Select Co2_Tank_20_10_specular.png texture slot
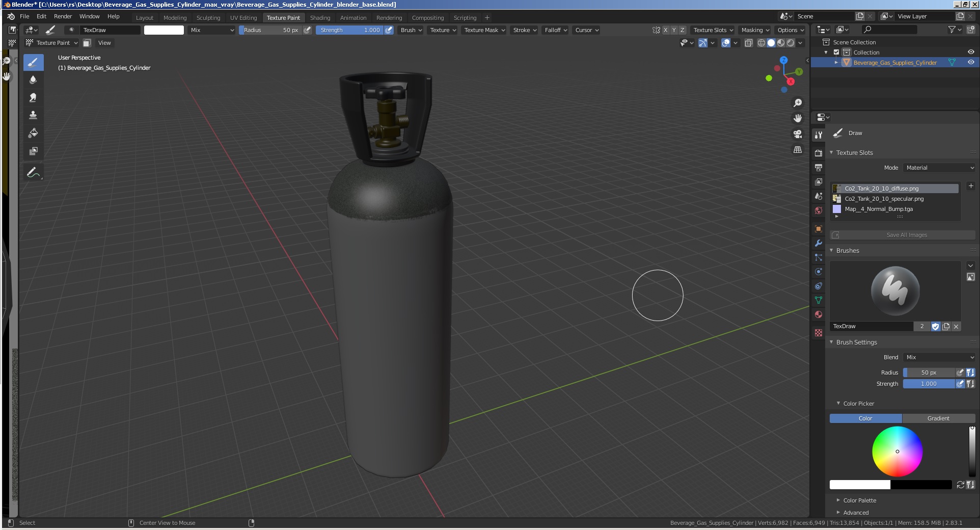 [895, 199]
